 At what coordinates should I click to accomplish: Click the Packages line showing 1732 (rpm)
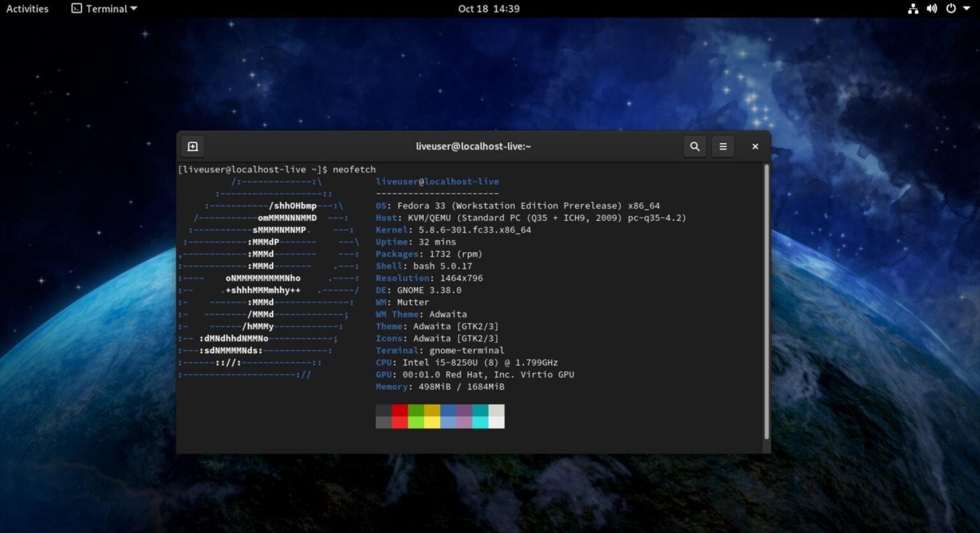pyautogui.click(x=429, y=254)
